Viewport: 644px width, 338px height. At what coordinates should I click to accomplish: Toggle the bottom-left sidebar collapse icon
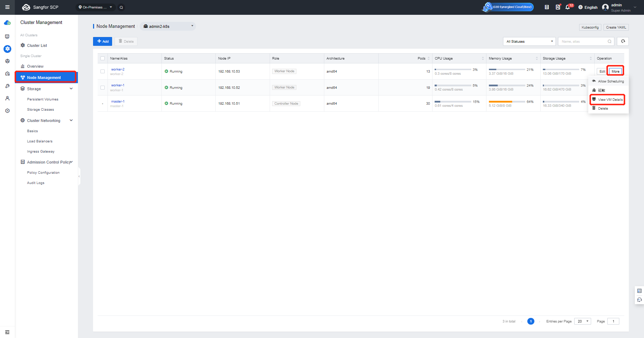(7, 332)
